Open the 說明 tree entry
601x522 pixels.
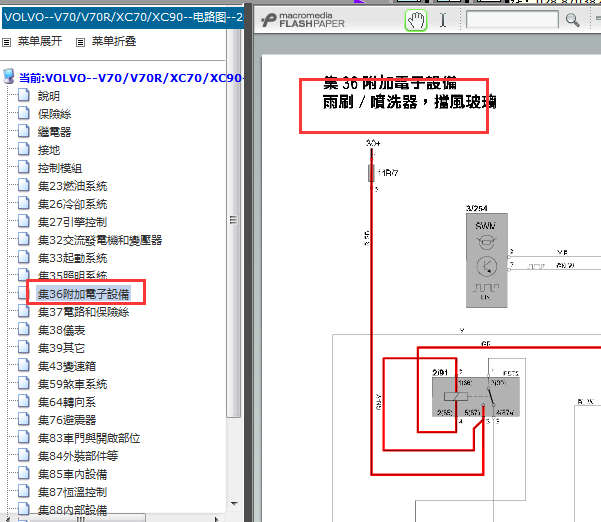(x=49, y=96)
